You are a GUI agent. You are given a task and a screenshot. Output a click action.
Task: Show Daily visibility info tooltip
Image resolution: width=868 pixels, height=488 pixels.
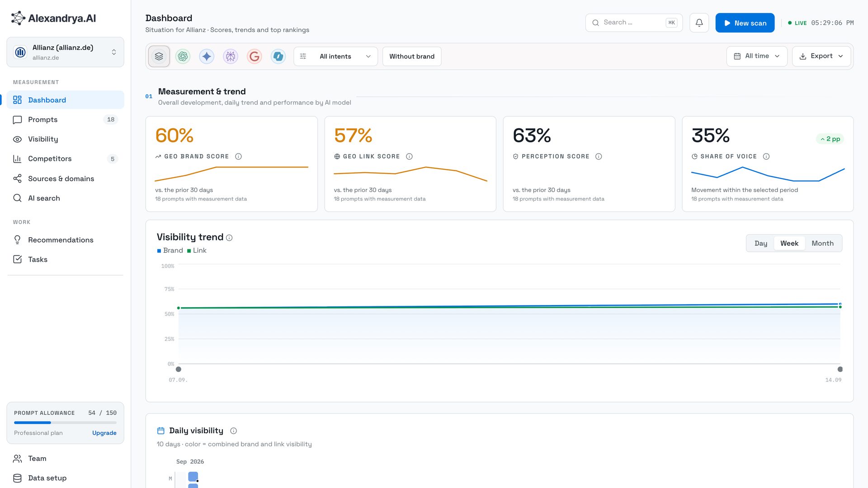(x=233, y=431)
